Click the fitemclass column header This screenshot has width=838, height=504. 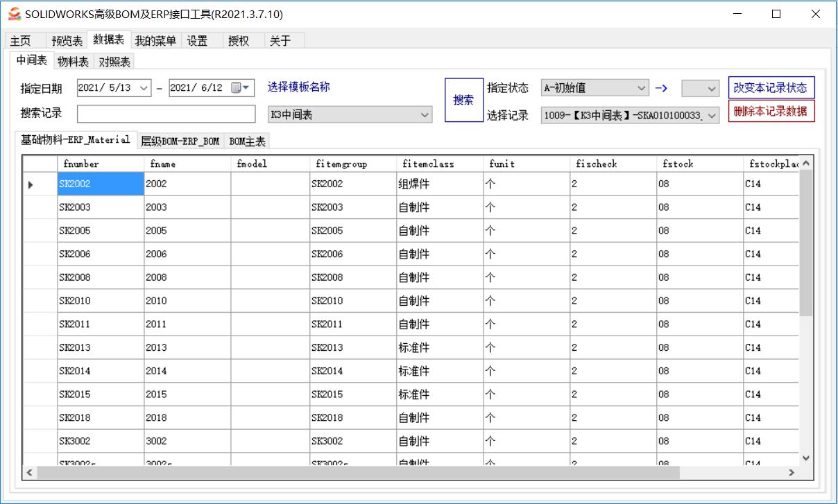[x=428, y=164]
